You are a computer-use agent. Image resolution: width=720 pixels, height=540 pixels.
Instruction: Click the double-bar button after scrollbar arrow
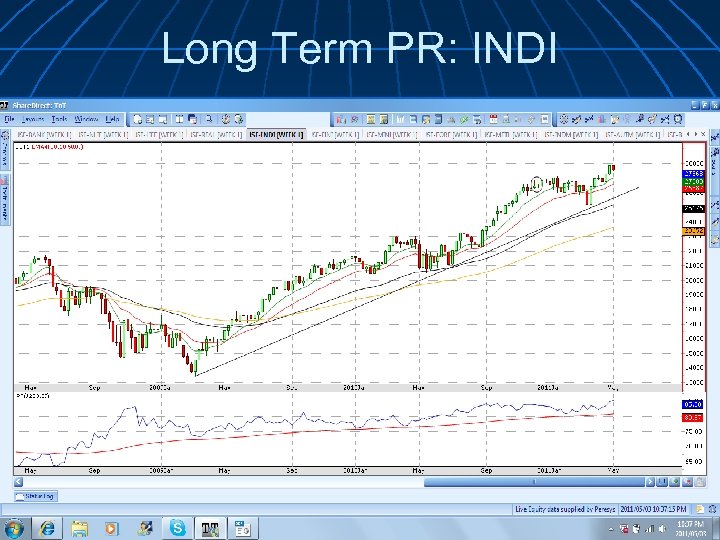point(662,482)
